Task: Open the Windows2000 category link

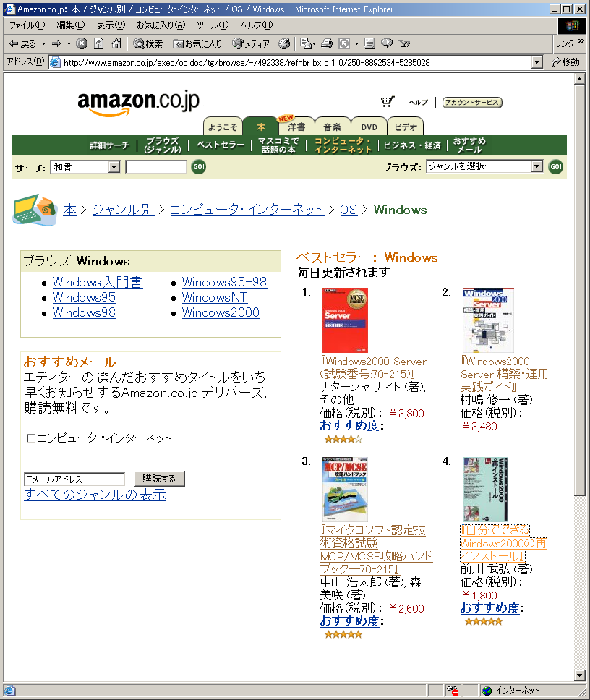Action: tap(221, 312)
